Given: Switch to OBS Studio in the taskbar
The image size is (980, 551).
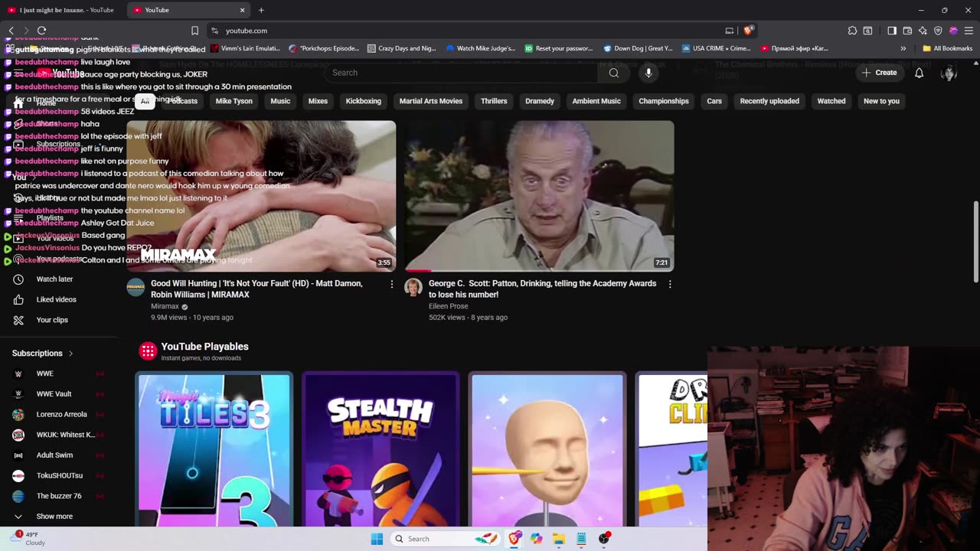Looking at the screenshot, I should (x=604, y=539).
